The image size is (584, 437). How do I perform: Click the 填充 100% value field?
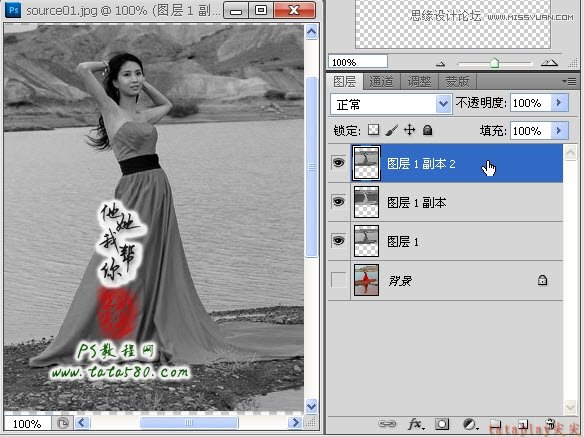(x=531, y=130)
